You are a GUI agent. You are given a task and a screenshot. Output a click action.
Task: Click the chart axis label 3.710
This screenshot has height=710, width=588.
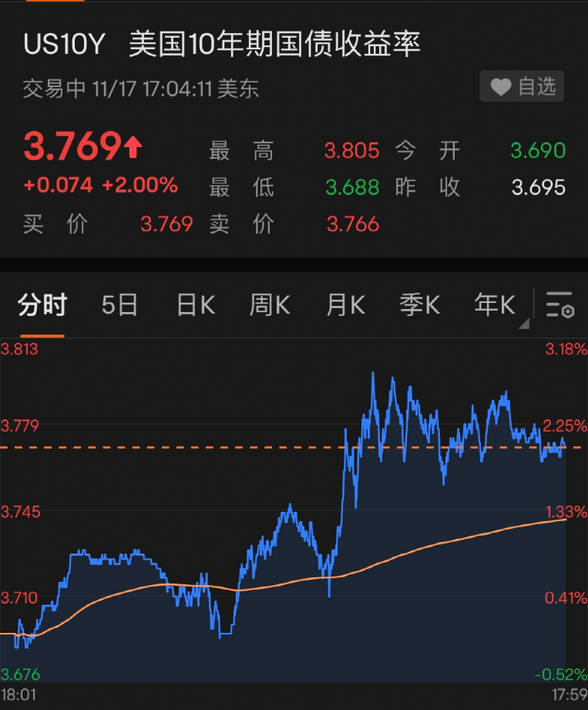[x=19, y=597]
